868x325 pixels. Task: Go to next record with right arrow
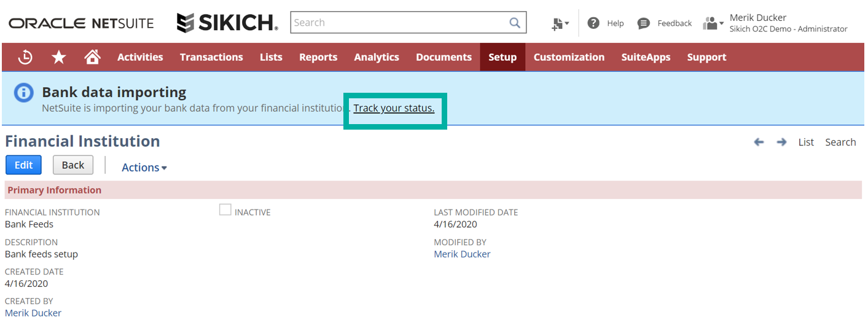[x=781, y=142]
